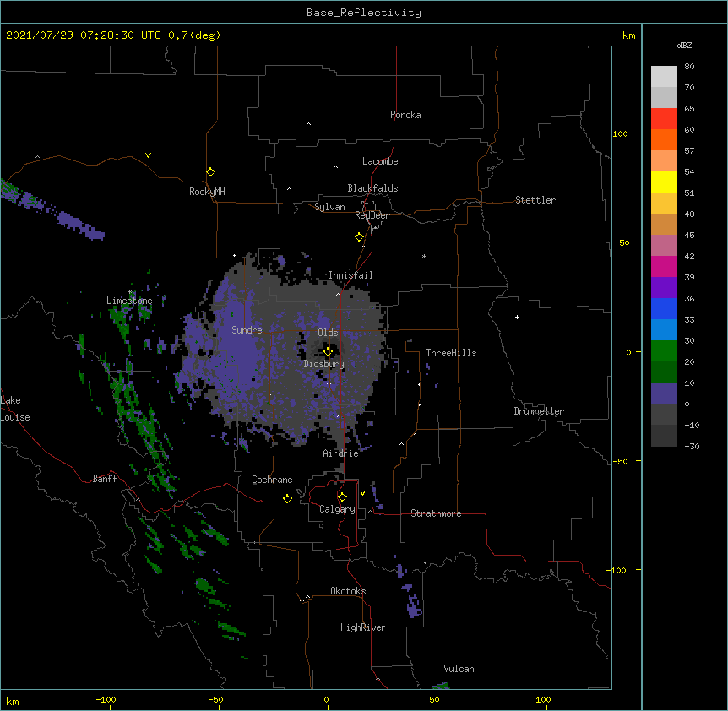Click the dBZ legend heading
728x711 pixels.
tap(684, 45)
